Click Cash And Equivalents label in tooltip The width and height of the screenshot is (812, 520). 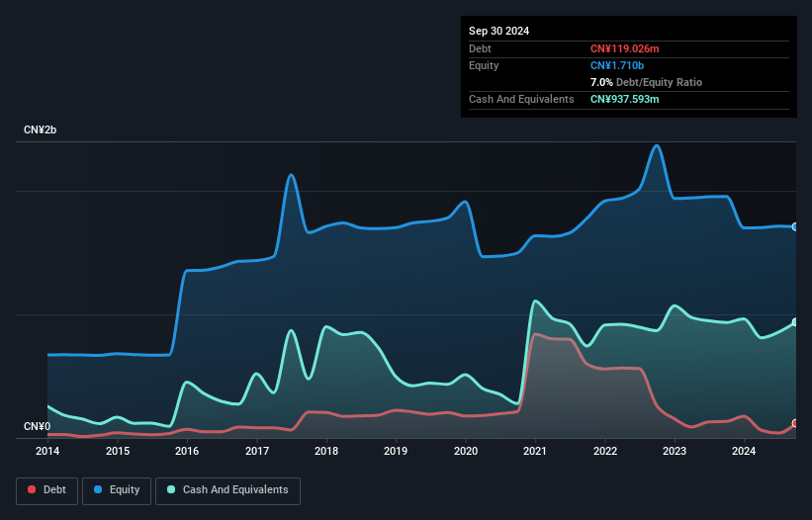click(521, 99)
